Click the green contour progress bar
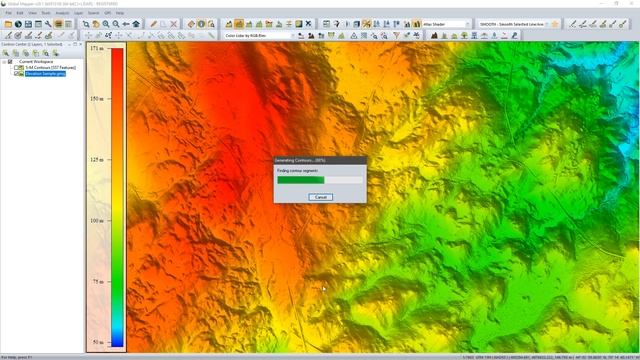This screenshot has height=360, width=640. coord(320,180)
